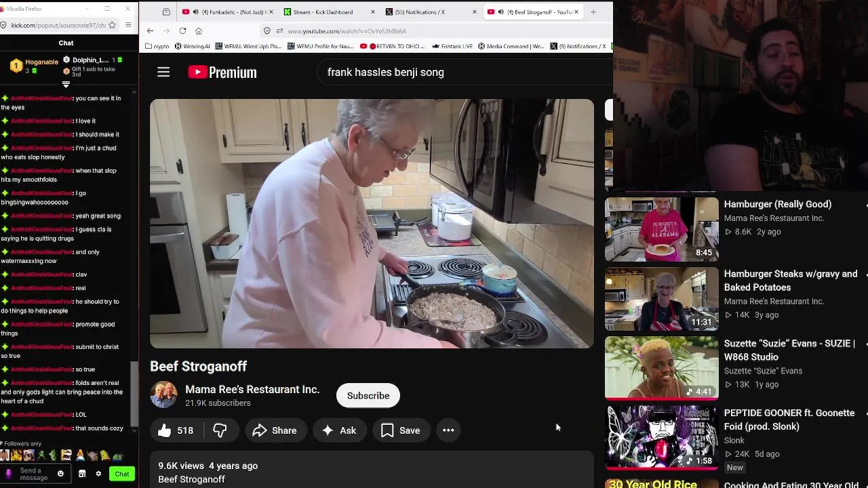Open Media Command bookmark
This screenshot has width=868, height=488.
(511, 46)
